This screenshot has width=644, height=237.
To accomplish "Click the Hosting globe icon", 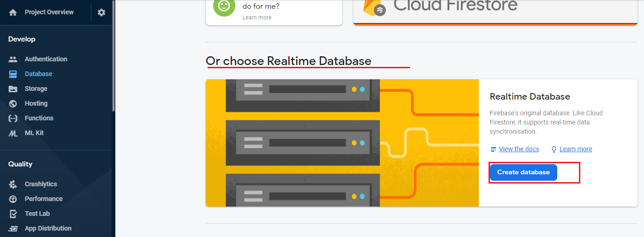I will (13, 103).
